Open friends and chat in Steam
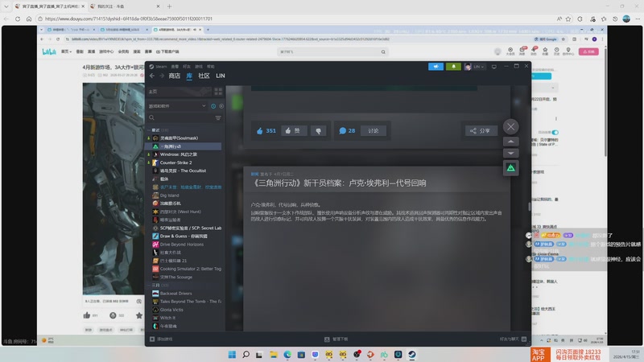This screenshot has height=362, width=644. click(513, 339)
